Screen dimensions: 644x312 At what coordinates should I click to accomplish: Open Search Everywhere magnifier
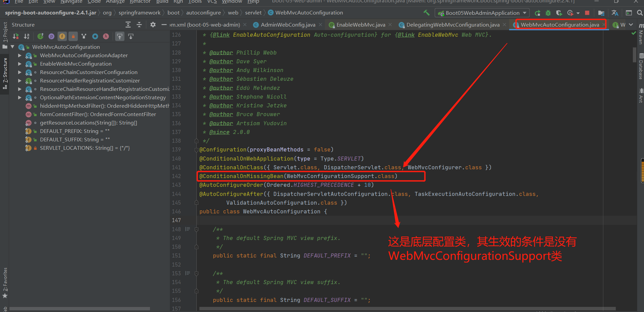coord(640,13)
